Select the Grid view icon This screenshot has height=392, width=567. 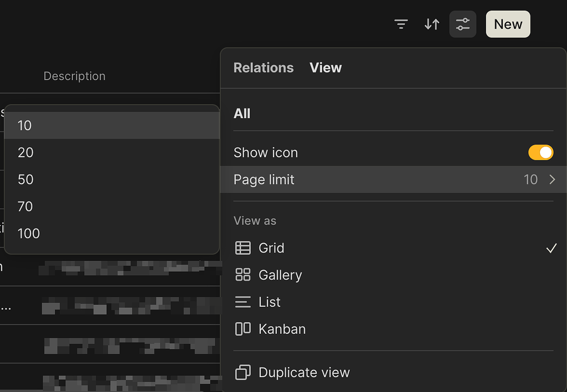coord(243,248)
